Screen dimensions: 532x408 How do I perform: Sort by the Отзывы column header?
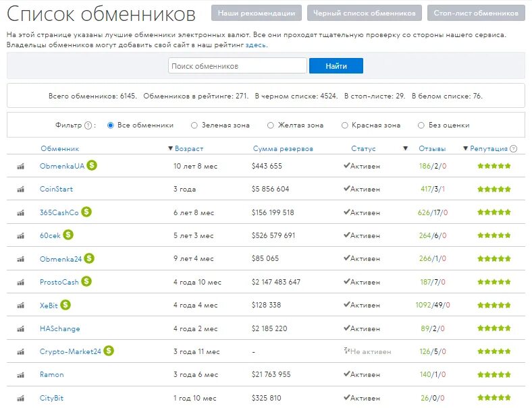tap(432, 148)
